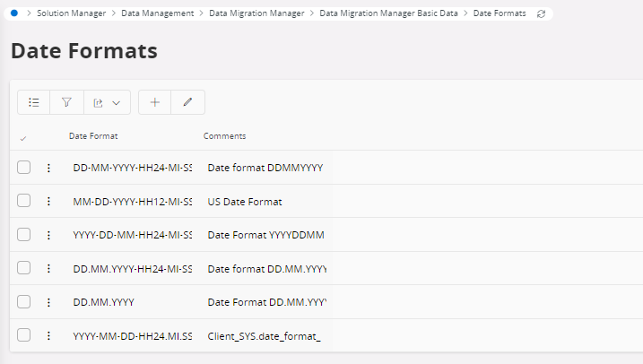This screenshot has width=643, height=364.
Task: Click the Comments cell 'Date Format YYYYDDMM'
Action: pyautogui.click(x=265, y=235)
